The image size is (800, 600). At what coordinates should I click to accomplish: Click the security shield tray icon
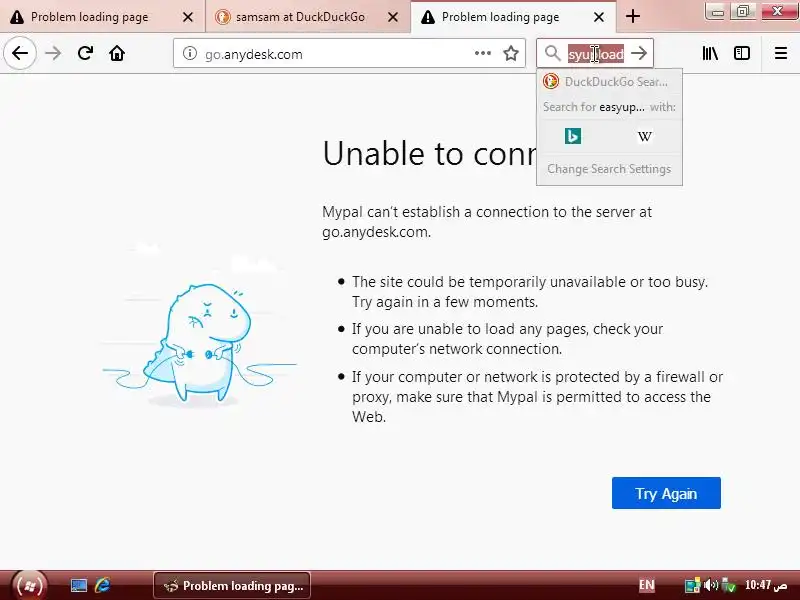click(x=728, y=586)
